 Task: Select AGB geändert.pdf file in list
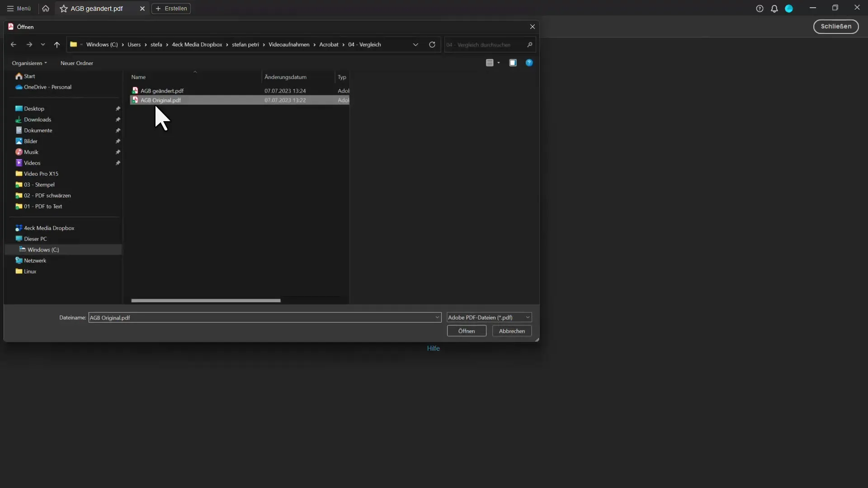161,90
